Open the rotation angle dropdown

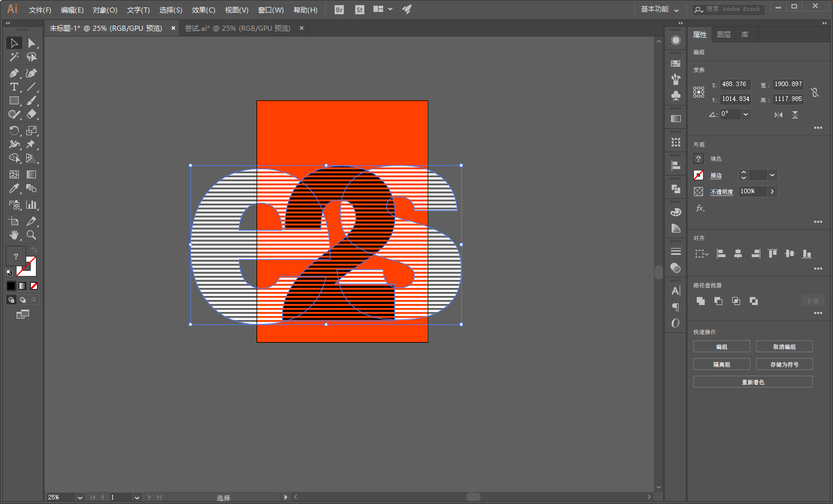click(x=746, y=114)
